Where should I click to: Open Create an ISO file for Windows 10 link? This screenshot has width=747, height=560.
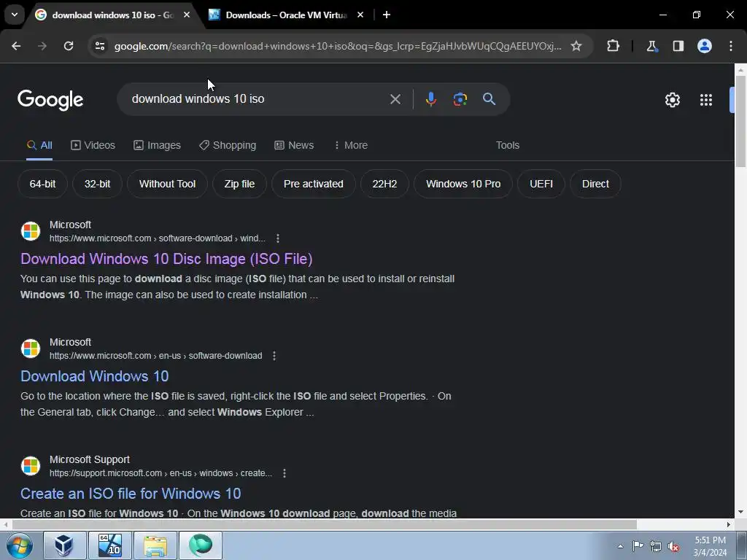(131, 494)
